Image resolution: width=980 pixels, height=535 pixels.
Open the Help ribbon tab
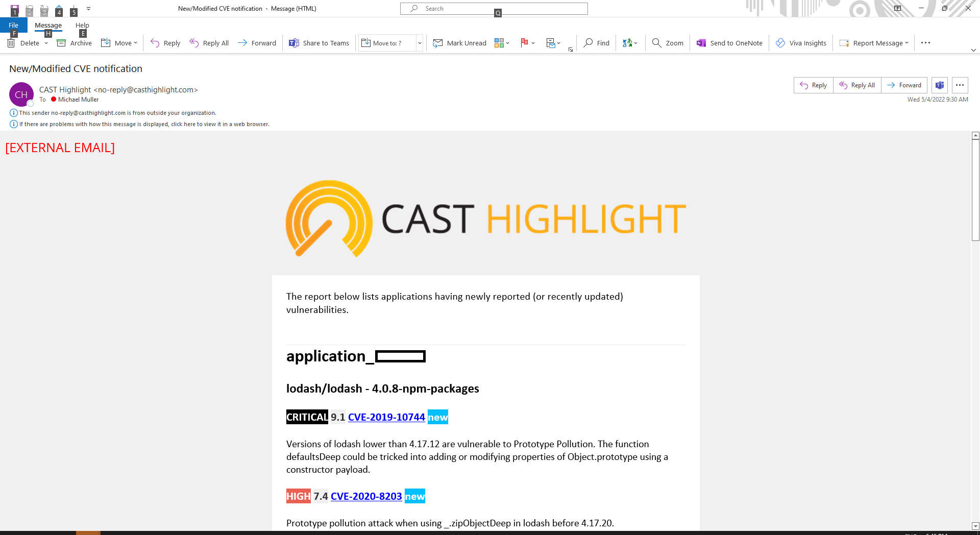[82, 25]
